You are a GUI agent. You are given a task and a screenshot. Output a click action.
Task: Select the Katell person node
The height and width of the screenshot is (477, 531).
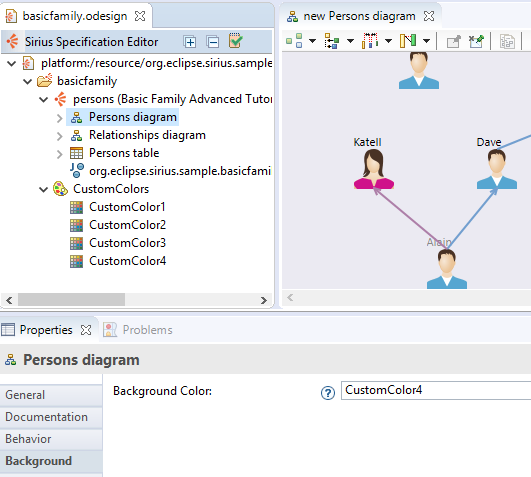pyautogui.click(x=374, y=169)
